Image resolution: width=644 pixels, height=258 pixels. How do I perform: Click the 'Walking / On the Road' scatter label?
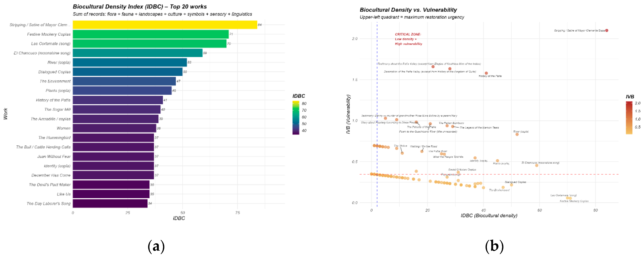pos(424,147)
